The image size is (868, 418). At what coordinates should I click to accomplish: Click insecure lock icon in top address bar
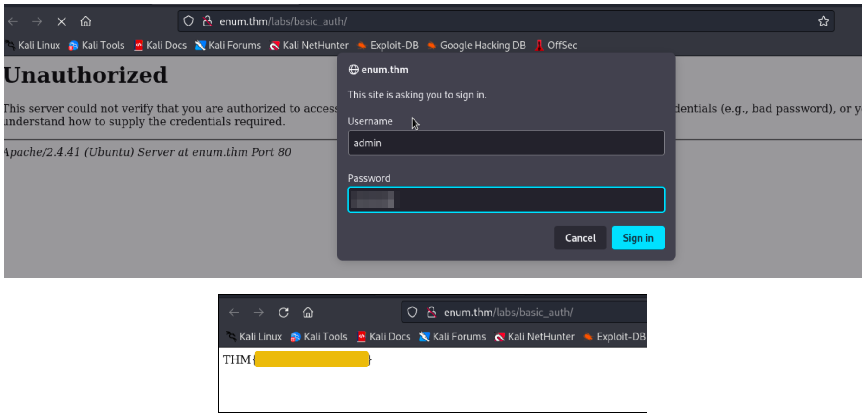click(207, 21)
